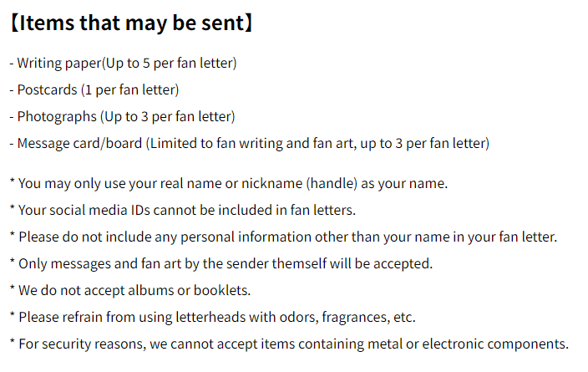588x372 pixels.
Task: Click the word 'handle' in parentheses
Action: pos(332,184)
